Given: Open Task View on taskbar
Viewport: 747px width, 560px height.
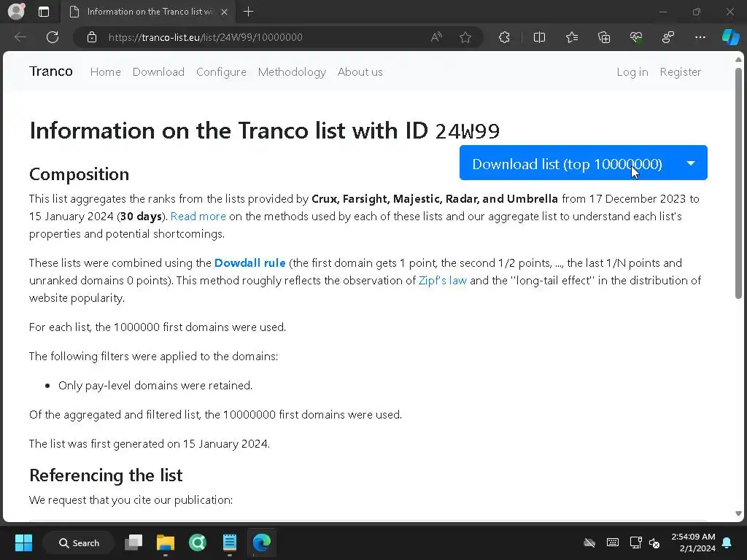Looking at the screenshot, I should click(133, 542).
